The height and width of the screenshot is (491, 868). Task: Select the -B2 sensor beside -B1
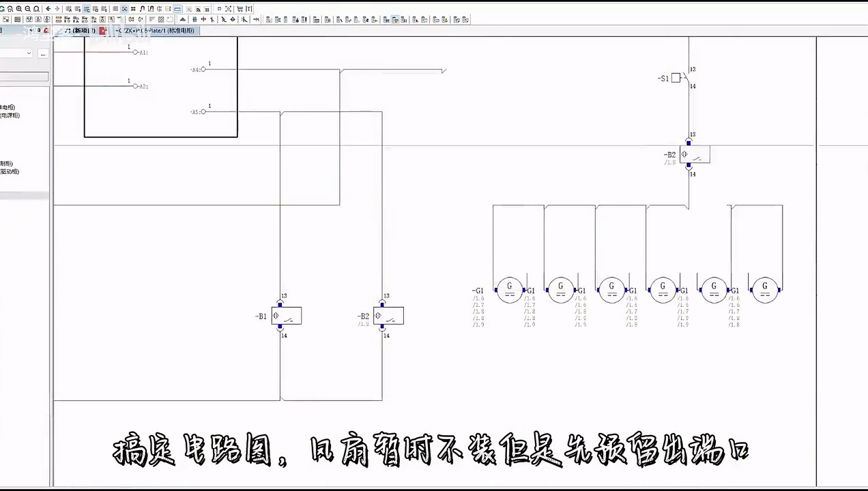tap(388, 316)
